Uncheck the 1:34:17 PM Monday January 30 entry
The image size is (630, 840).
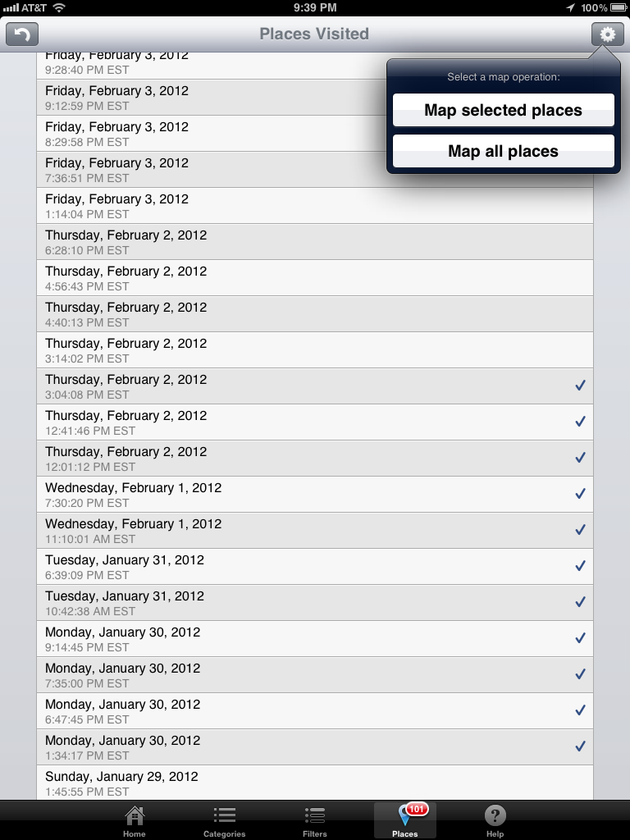[x=580, y=746]
